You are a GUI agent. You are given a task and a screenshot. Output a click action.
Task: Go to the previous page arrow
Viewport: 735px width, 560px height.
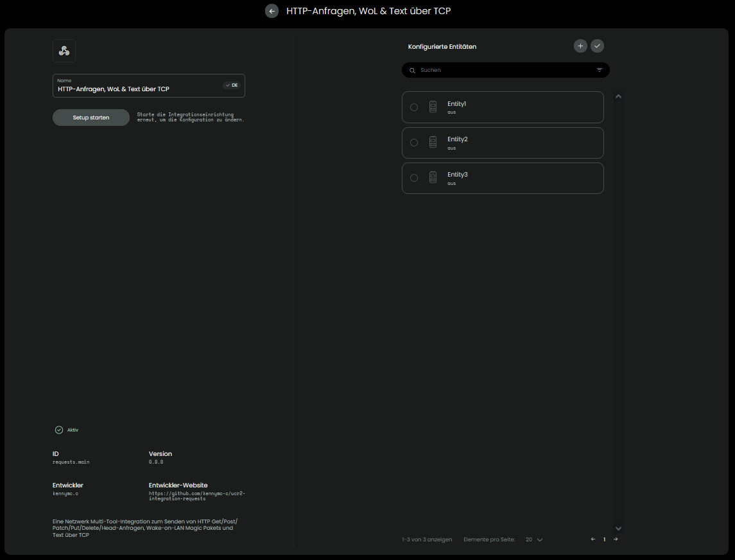click(593, 539)
